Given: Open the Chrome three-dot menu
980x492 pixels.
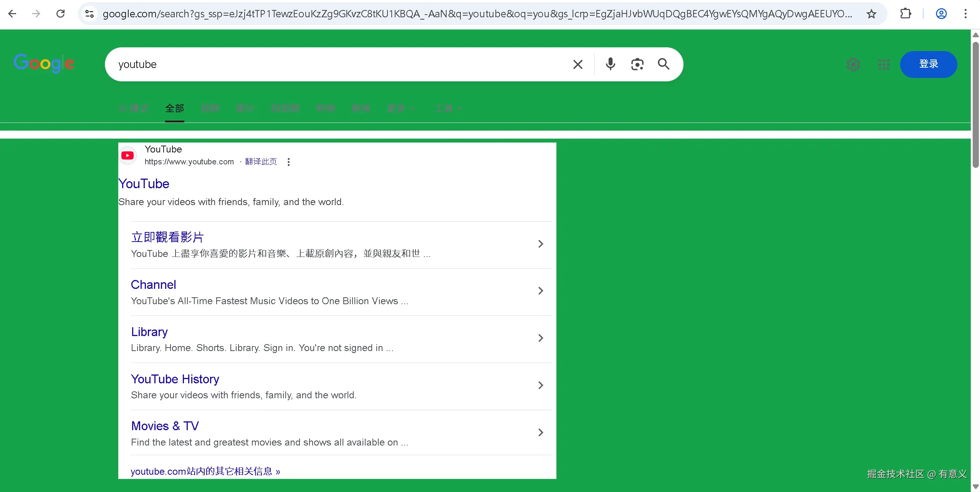Looking at the screenshot, I should (x=965, y=14).
